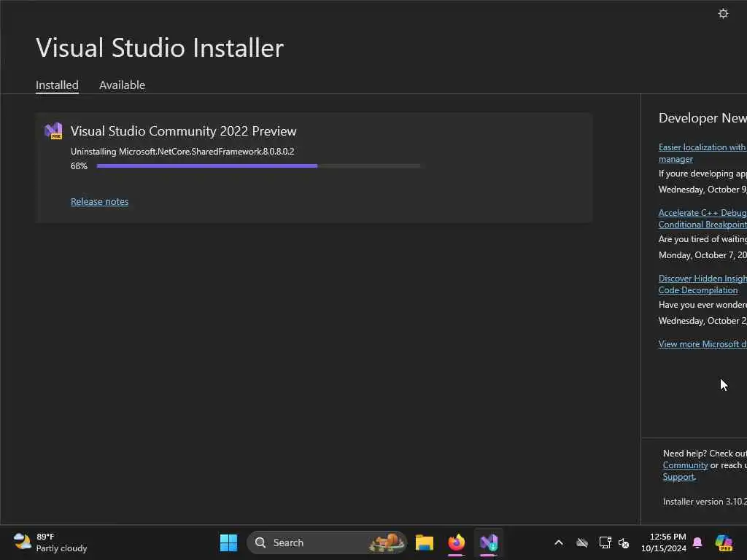The height and width of the screenshot is (560, 747).
Task: Select the 'Visual Studio Community 2022 Preview' title
Action: (x=183, y=131)
